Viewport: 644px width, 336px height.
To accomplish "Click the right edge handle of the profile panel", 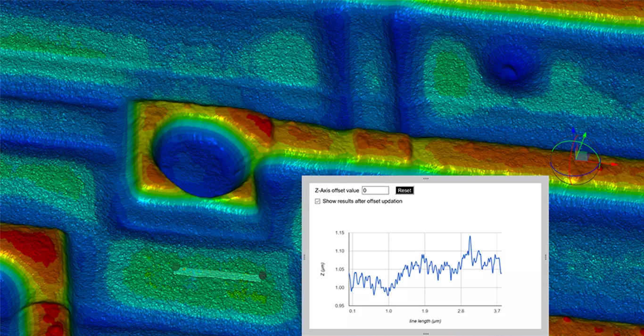I will pyautogui.click(x=546, y=257).
